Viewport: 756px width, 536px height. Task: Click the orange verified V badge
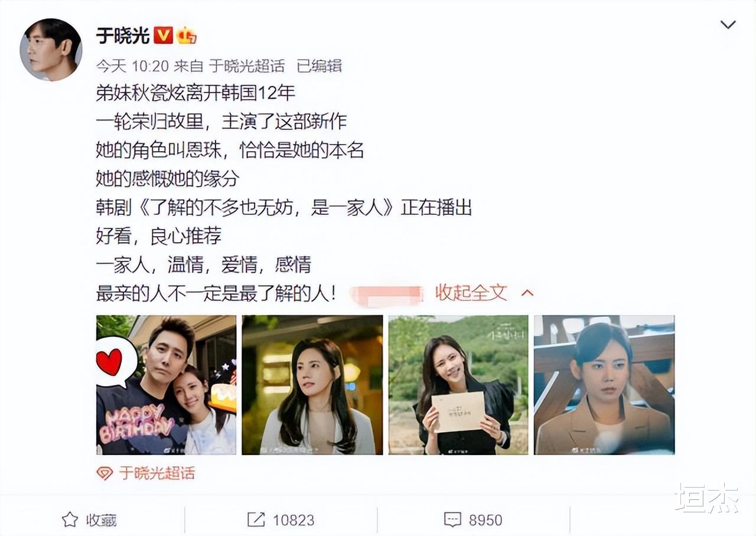coord(164,36)
